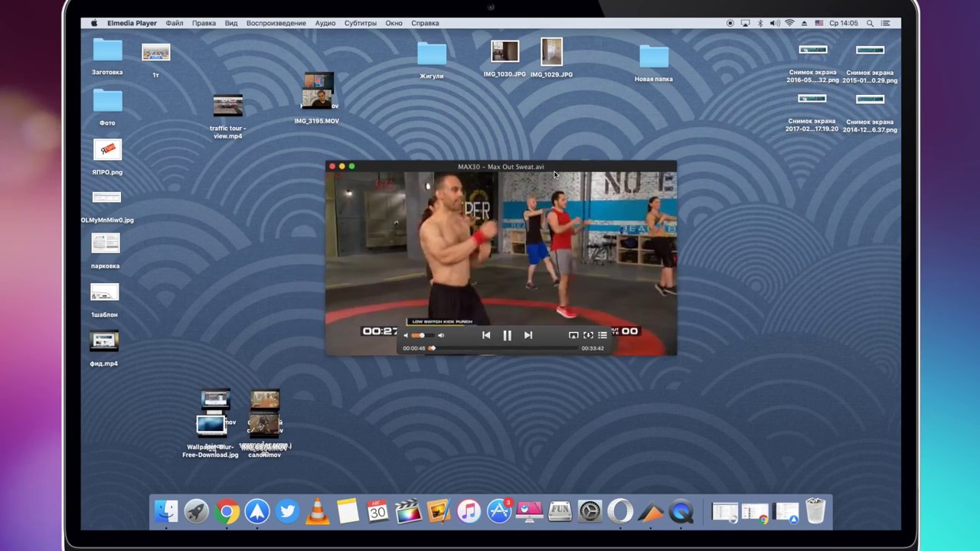This screenshot has width=980, height=551.
Task: Click the mute speaker icon in player
Action: [x=406, y=335]
